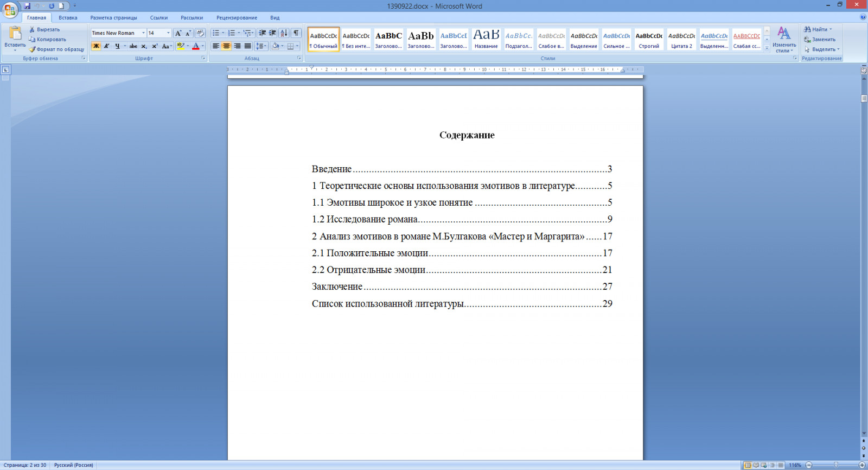Copy selection with Копировать
Image resolution: width=868 pixels, height=470 pixels.
(x=47, y=39)
